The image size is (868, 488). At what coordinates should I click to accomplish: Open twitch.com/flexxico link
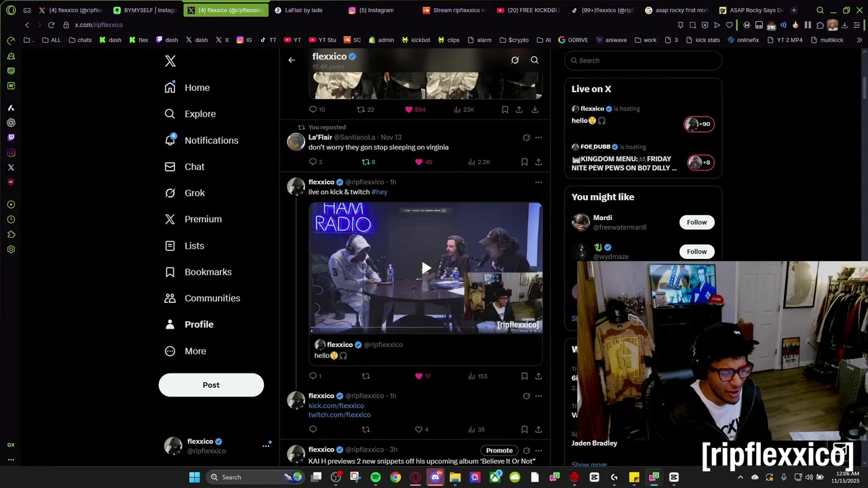(340, 415)
